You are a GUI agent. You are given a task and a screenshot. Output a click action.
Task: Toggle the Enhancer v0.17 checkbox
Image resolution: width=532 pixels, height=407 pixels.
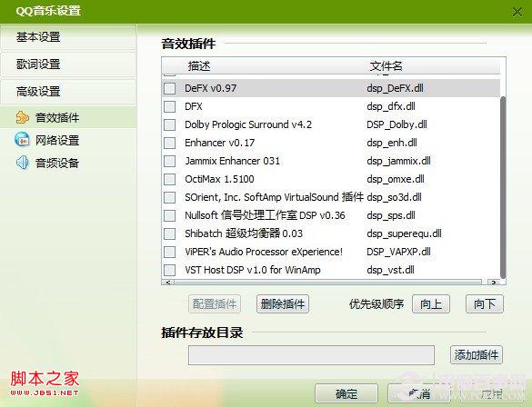coord(170,143)
